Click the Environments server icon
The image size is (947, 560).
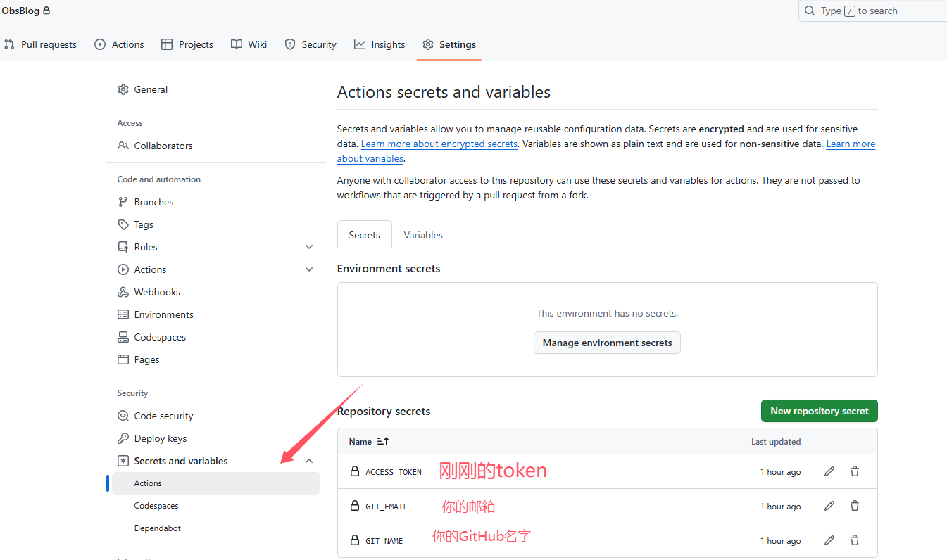click(123, 314)
